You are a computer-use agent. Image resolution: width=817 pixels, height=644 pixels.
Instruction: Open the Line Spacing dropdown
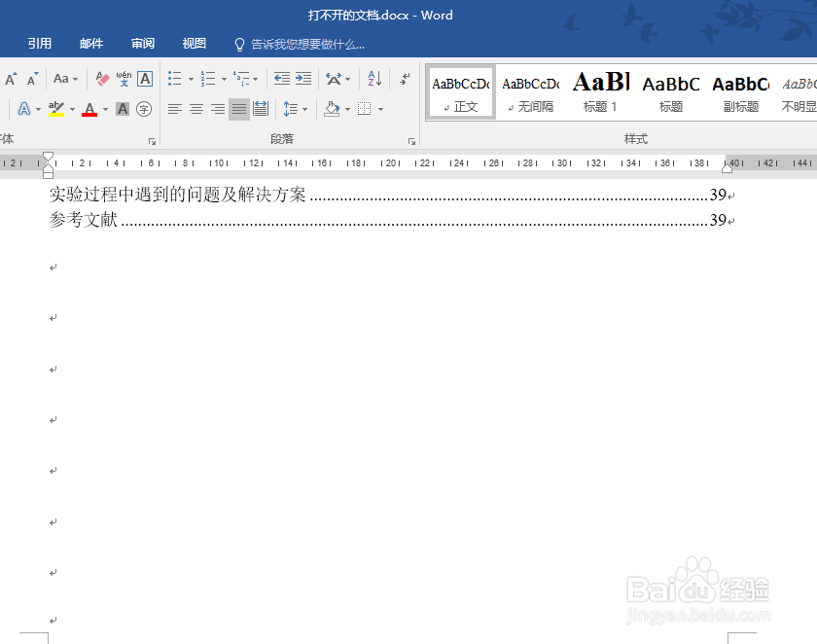293,108
